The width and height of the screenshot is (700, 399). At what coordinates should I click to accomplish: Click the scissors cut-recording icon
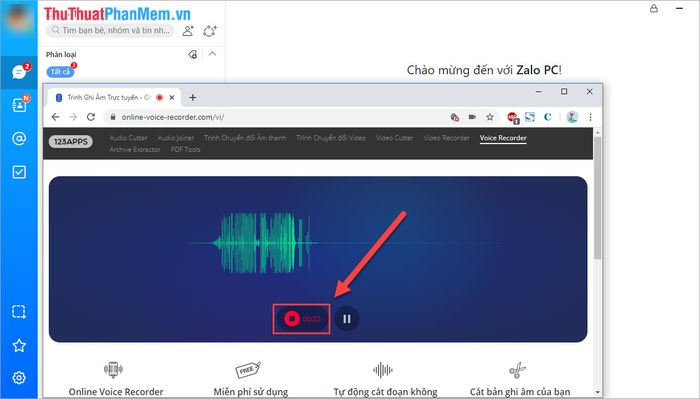[517, 370]
